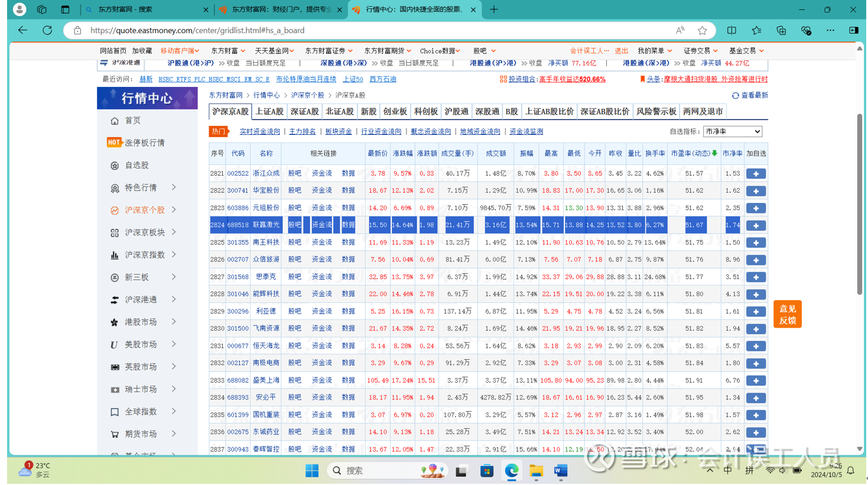The height and width of the screenshot is (485, 868).
Task: Open the 自选指标 市净率 dropdown
Action: (733, 132)
